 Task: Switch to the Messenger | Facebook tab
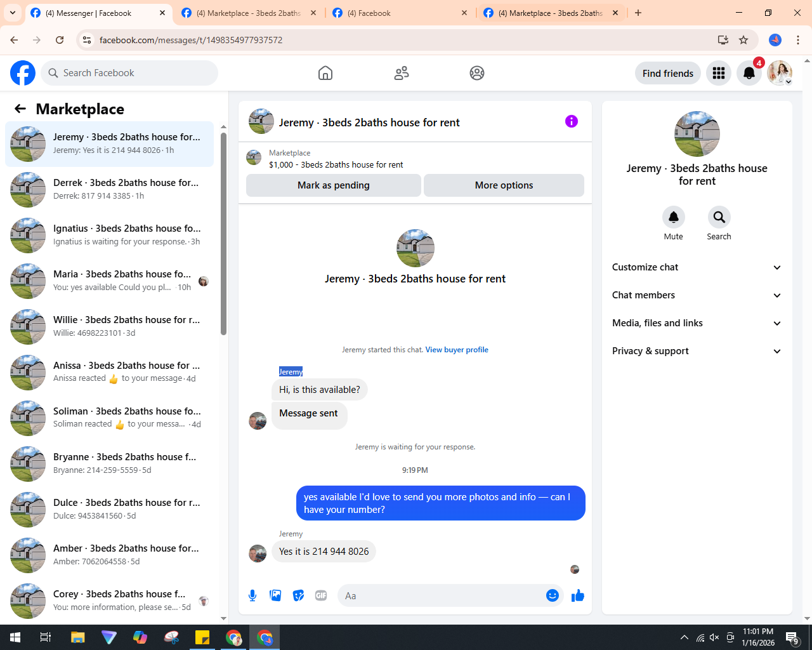point(98,13)
